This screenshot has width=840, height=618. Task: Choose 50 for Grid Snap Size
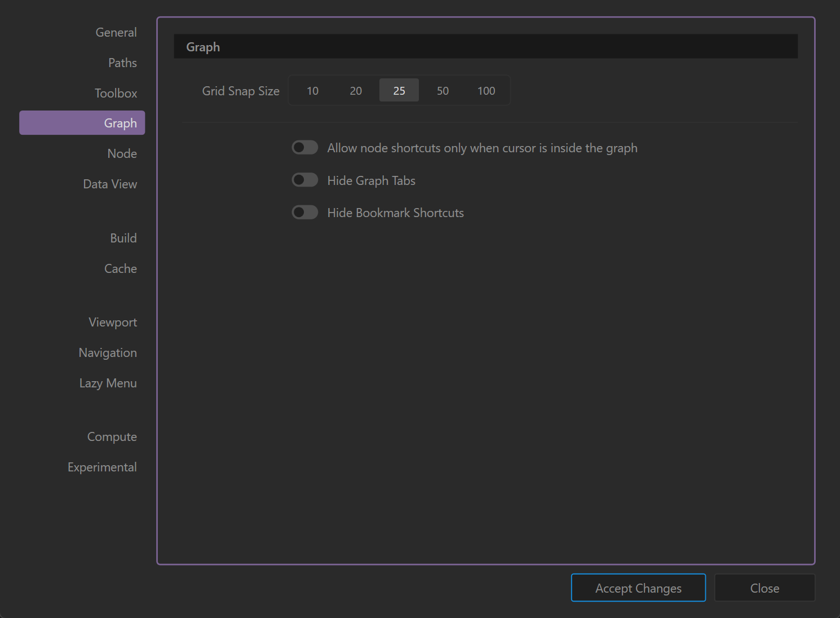click(x=443, y=91)
